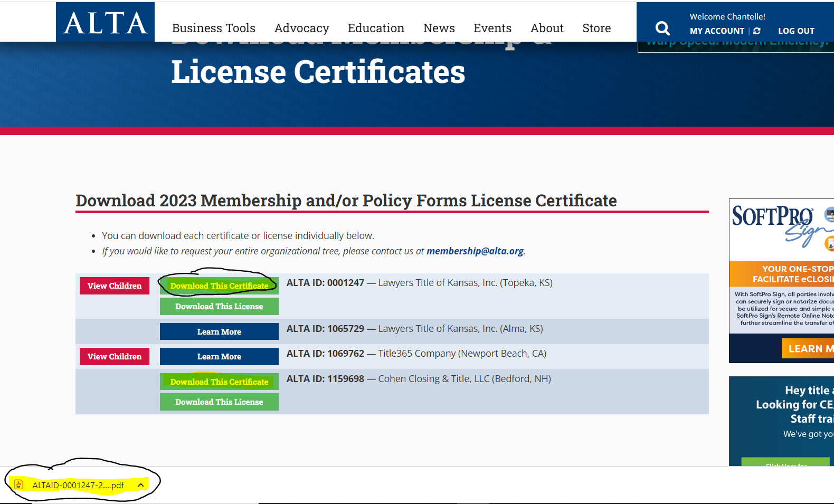Click the 'License Certificates' page heading
The width and height of the screenshot is (834, 504).
[318, 72]
